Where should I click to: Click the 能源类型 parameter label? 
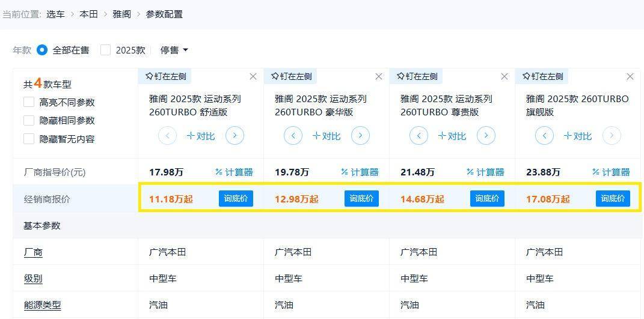42,305
